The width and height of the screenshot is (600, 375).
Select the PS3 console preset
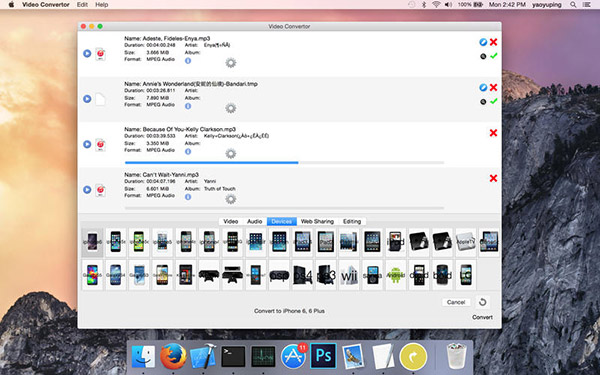pyautogui.click(x=326, y=275)
